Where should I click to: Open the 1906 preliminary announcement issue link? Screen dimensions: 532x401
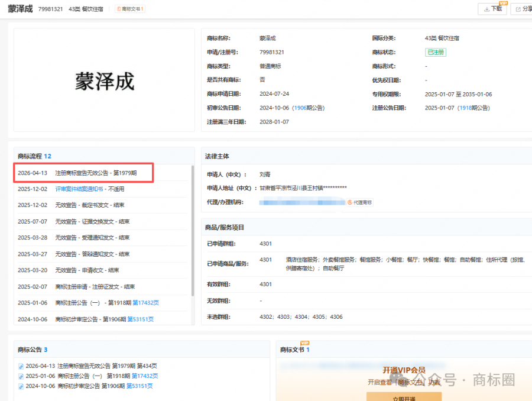pos(300,108)
